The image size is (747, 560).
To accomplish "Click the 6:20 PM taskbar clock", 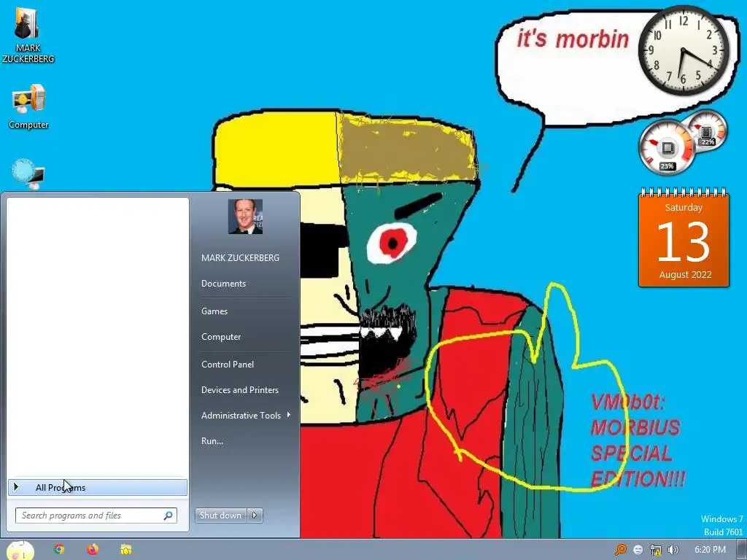I will click(710, 550).
